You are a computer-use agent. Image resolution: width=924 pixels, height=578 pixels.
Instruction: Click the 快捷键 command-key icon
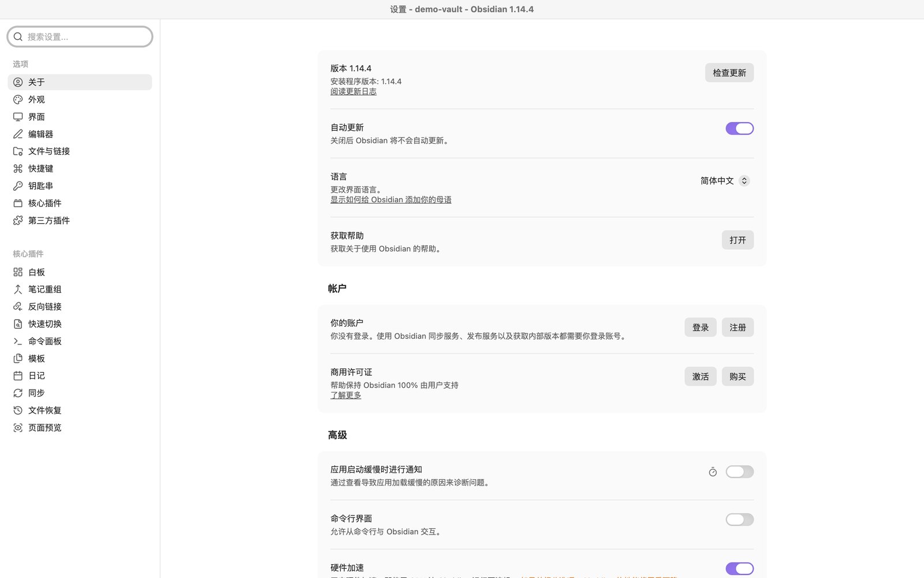click(x=18, y=169)
